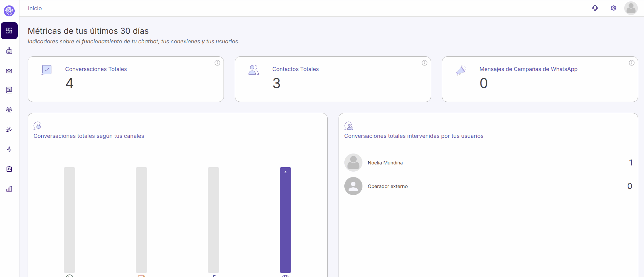Open the lightning bolt icon in sidebar
The height and width of the screenshot is (277, 644).
[9, 149]
